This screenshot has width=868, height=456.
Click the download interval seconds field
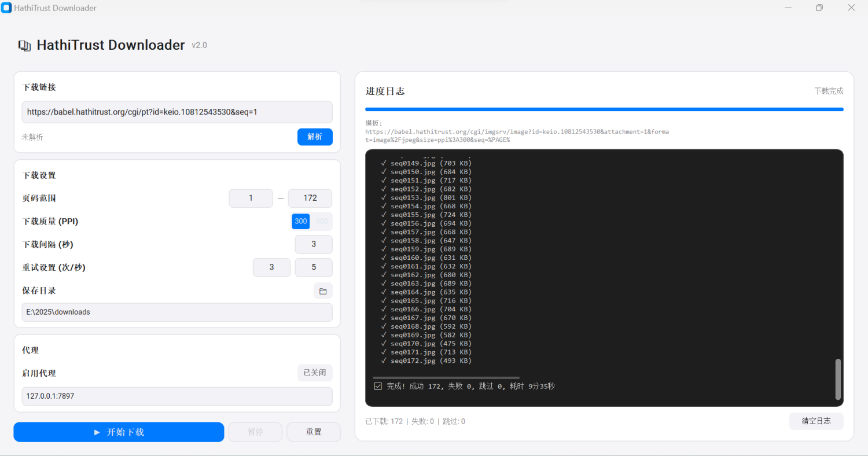click(314, 245)
